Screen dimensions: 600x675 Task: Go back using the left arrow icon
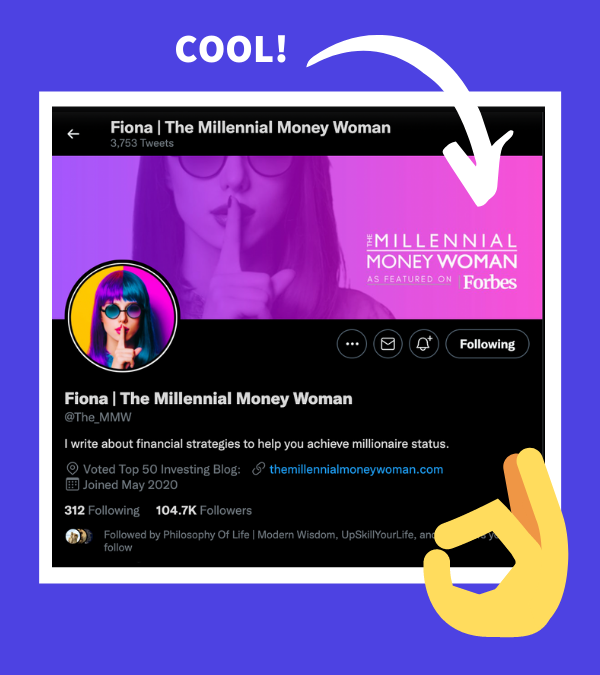coord(73,134)
